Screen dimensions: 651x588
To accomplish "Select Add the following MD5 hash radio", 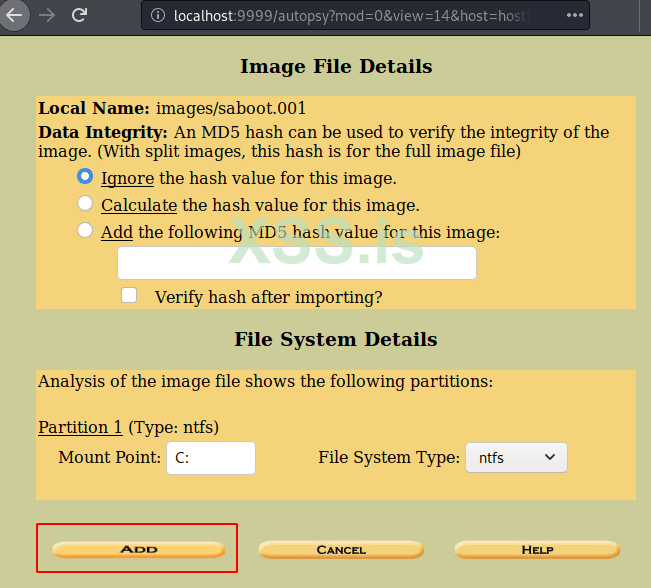I will coord(85,230).
